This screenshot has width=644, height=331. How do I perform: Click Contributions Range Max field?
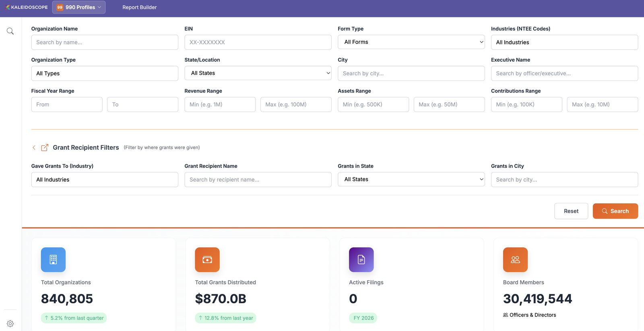603,104
